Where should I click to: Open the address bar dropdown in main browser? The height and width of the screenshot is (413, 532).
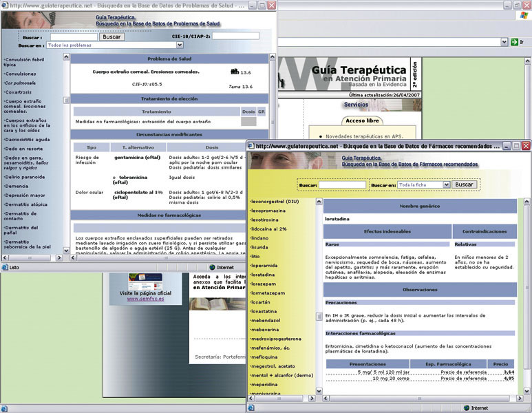tap(504, 42)
